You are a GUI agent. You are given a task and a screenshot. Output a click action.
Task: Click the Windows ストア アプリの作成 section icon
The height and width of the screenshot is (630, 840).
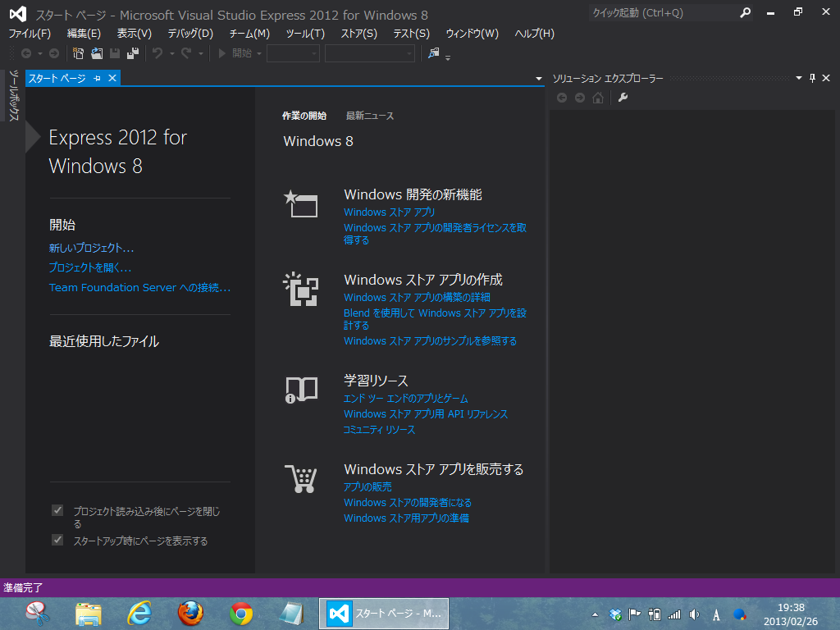[x=300, y=289]
